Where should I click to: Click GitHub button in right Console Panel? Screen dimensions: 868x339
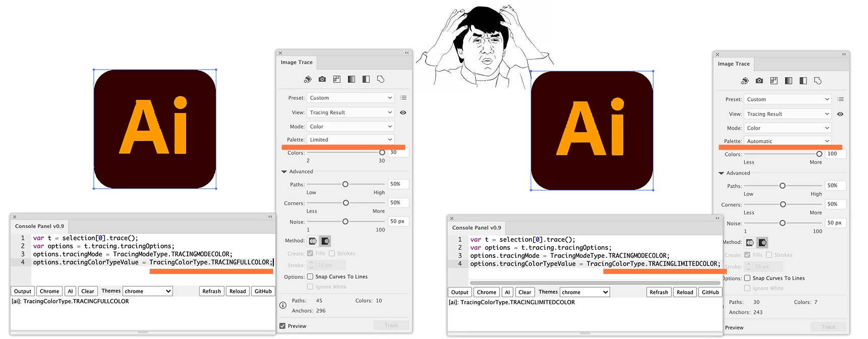[710, 292]
